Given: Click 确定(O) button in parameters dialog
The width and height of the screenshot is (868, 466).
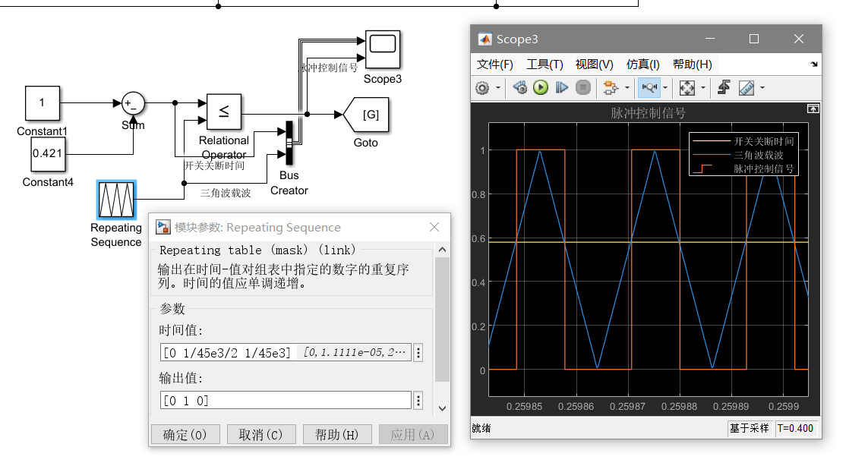Looking at the screenshot, I should point(185,434).
